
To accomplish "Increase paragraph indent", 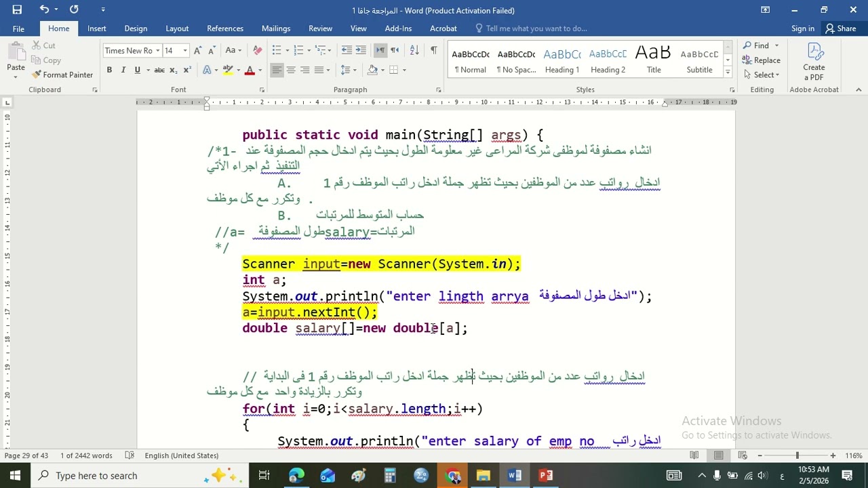I will (x=361, y=51).
